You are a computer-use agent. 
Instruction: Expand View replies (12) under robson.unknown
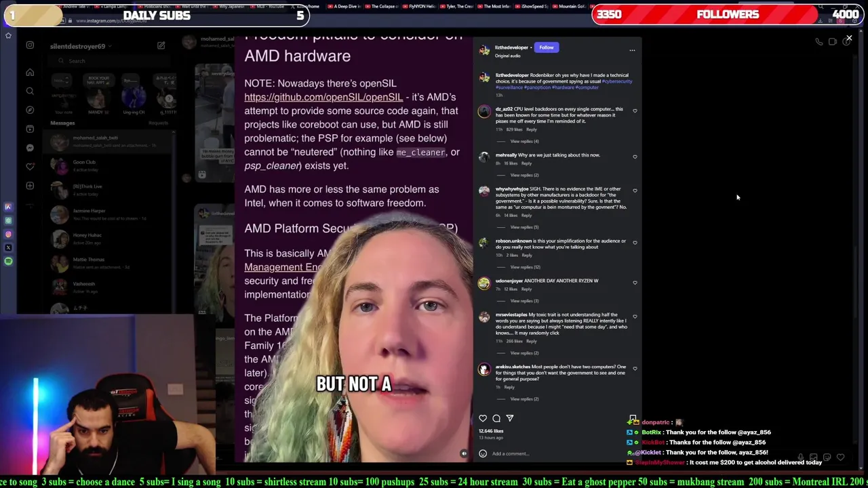[525, 267]
